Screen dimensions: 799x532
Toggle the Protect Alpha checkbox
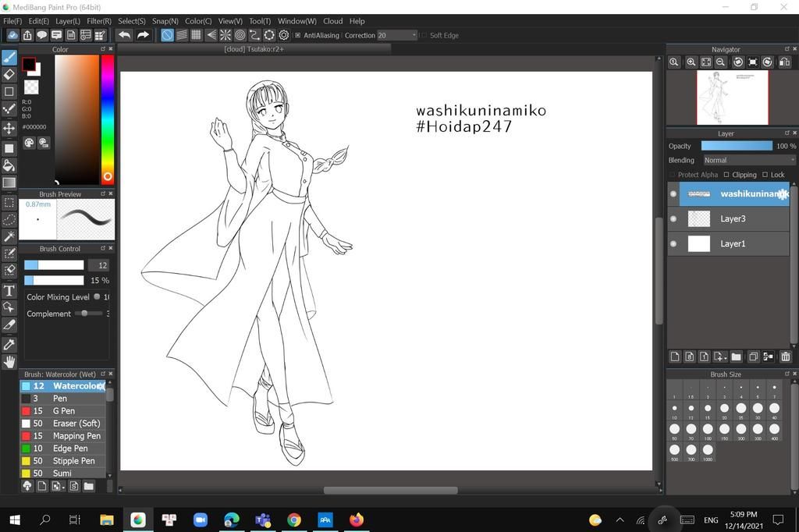pos(673,175)
